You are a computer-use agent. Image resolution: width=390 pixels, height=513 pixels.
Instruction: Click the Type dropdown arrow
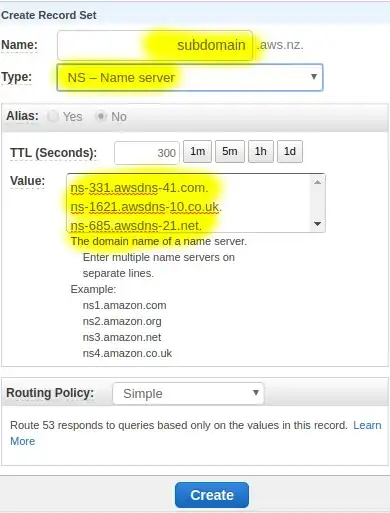314,77
